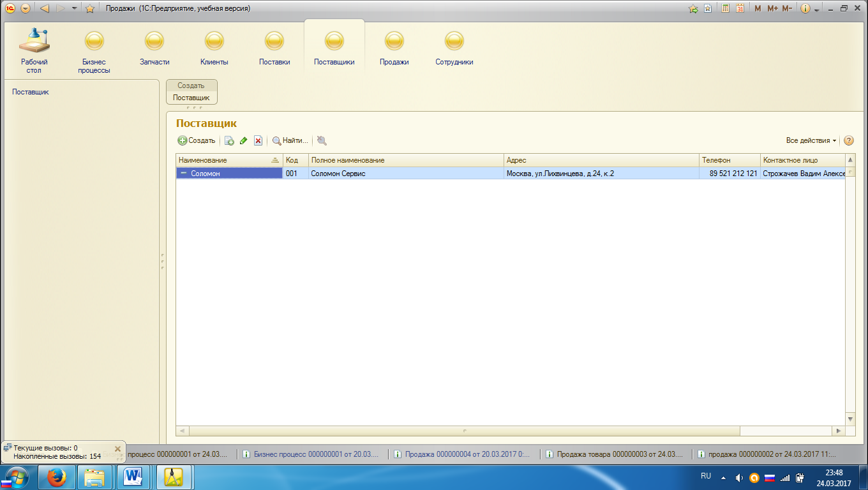Click the help question mark icon
868x490 pixels.
[x=849, y=140]
